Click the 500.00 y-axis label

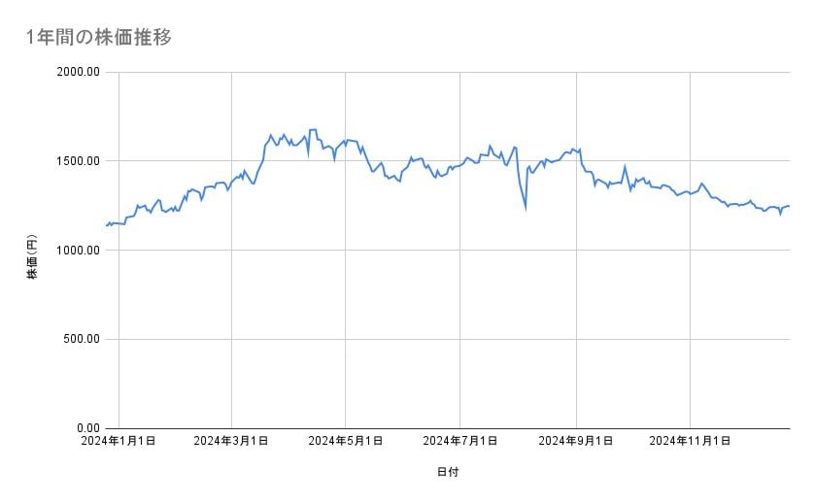pos(82,339)
